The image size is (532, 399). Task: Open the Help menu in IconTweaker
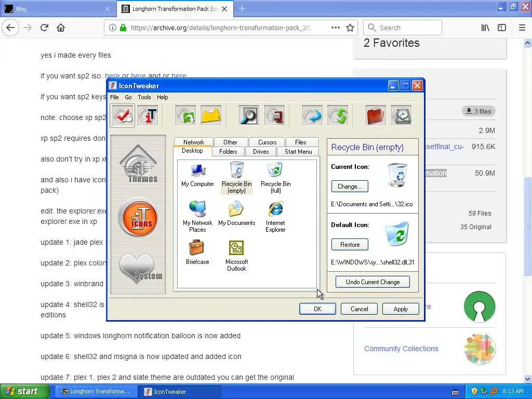click(x=162, y=97)
